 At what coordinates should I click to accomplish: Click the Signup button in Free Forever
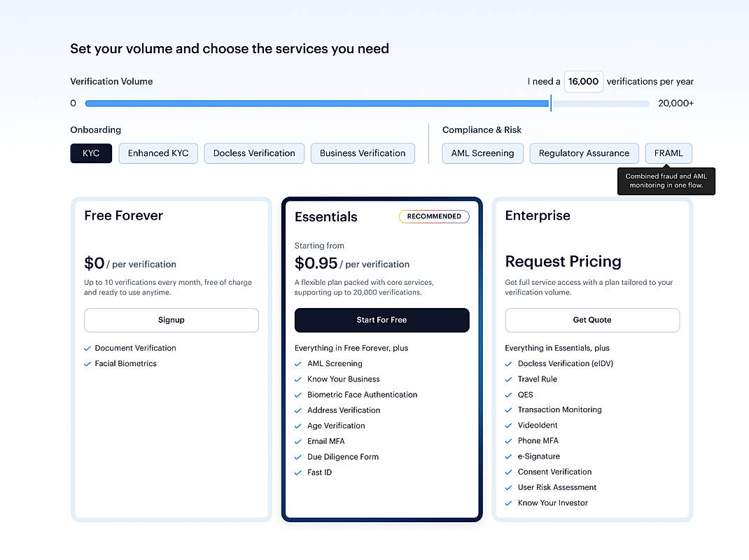[171, 320]
